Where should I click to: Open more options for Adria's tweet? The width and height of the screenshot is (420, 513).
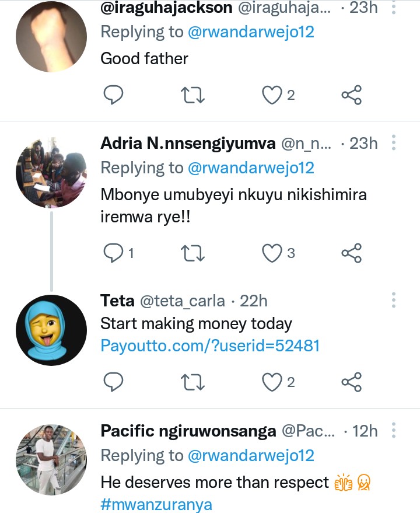pyautogui.click(x=394, y=143)
